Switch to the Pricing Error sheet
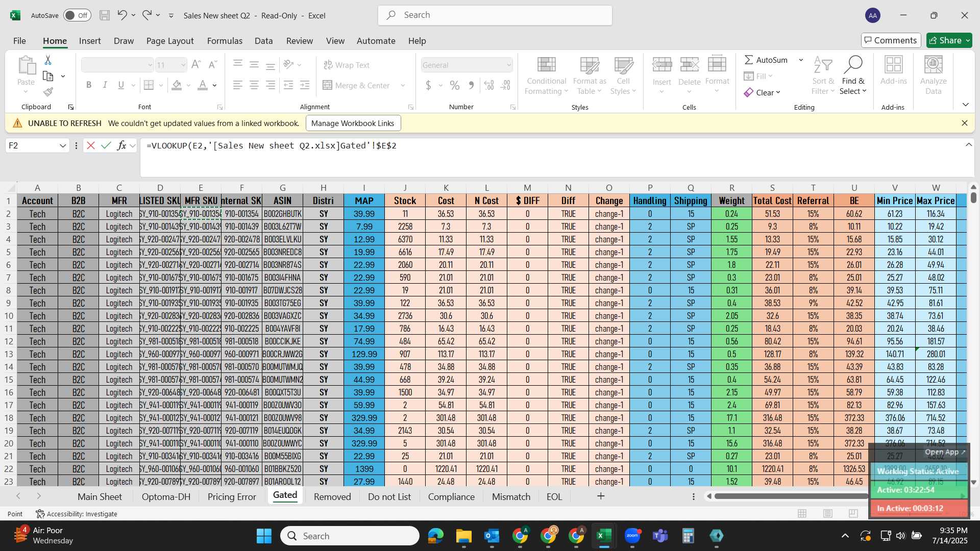 click(x=232, y=496)
